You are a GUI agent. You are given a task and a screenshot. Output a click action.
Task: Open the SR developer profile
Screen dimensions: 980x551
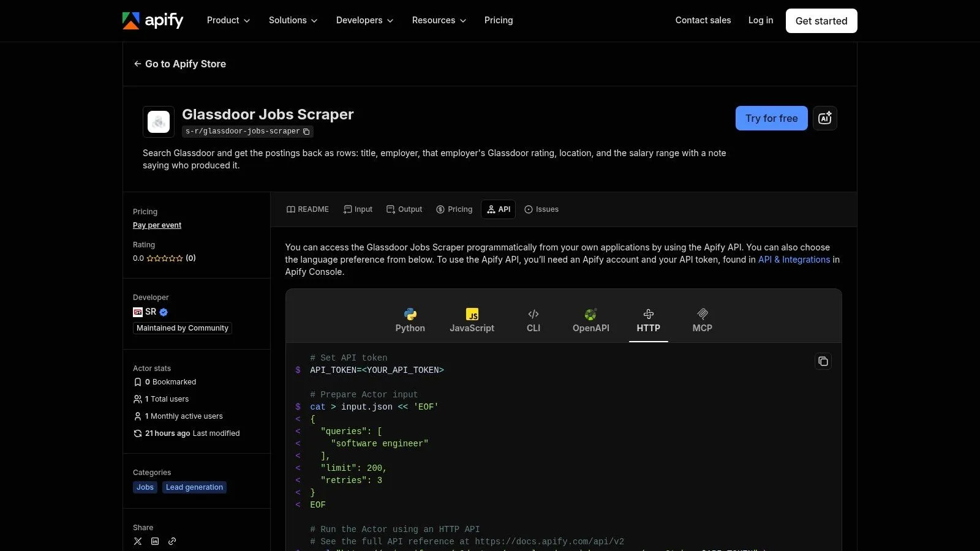pyautogui.click(x=150, y=312)
